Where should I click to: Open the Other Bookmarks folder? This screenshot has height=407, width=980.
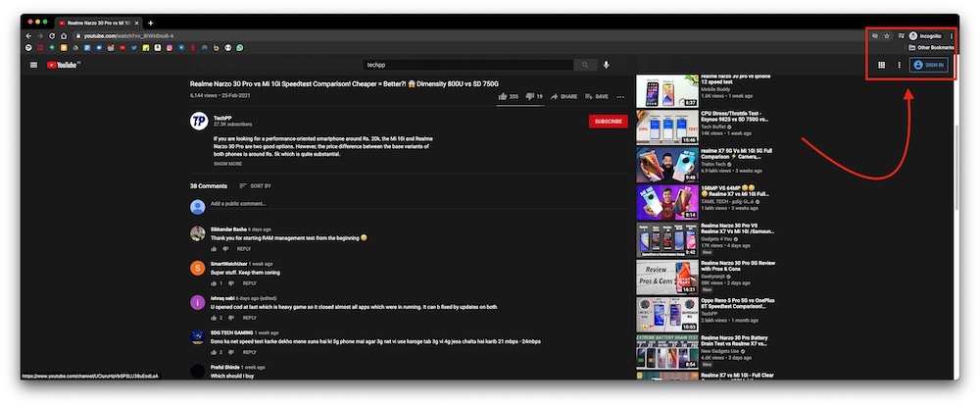(x=931, y=47)
